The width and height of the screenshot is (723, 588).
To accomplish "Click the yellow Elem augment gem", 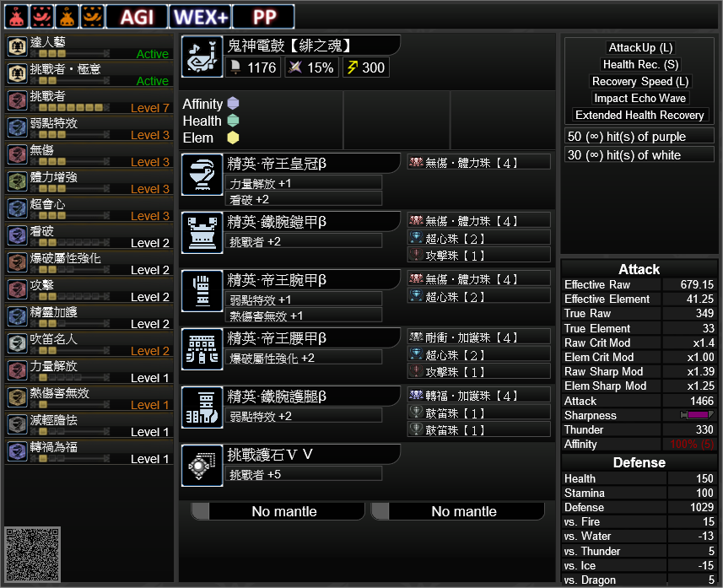I will tap(233, 138).
